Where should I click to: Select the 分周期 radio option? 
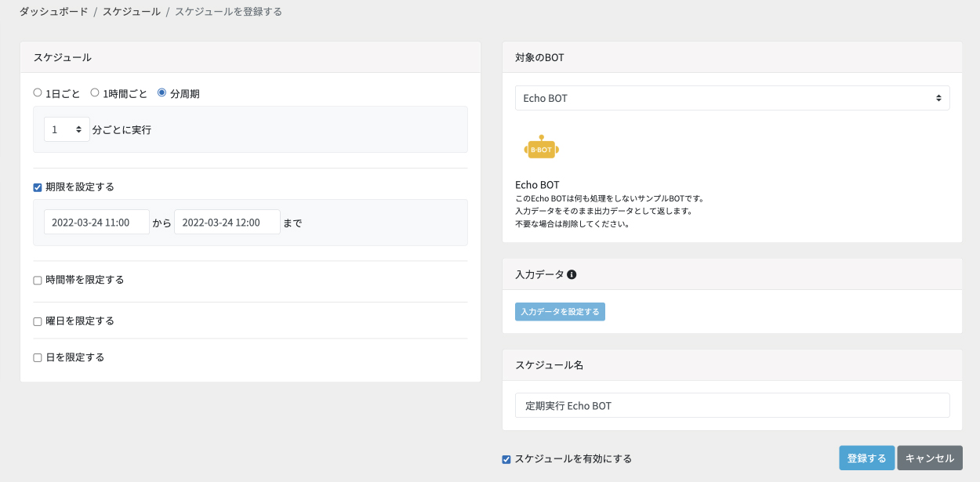click(x=162, y=92)
